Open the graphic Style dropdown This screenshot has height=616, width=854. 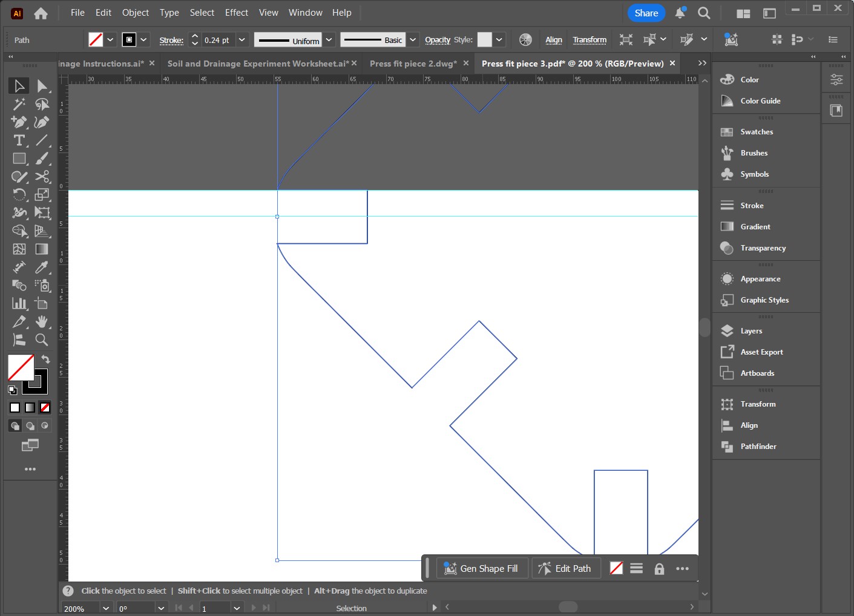click(x=499, y=40)
